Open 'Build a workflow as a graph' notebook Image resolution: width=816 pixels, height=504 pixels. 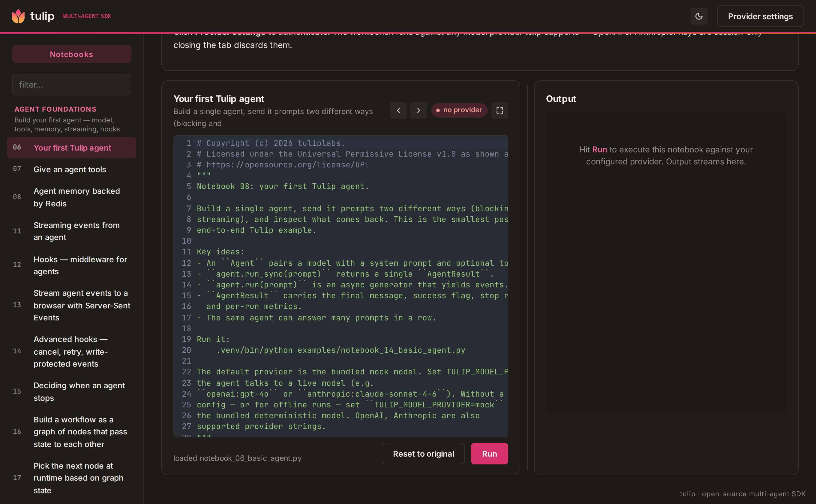point(71,432)
